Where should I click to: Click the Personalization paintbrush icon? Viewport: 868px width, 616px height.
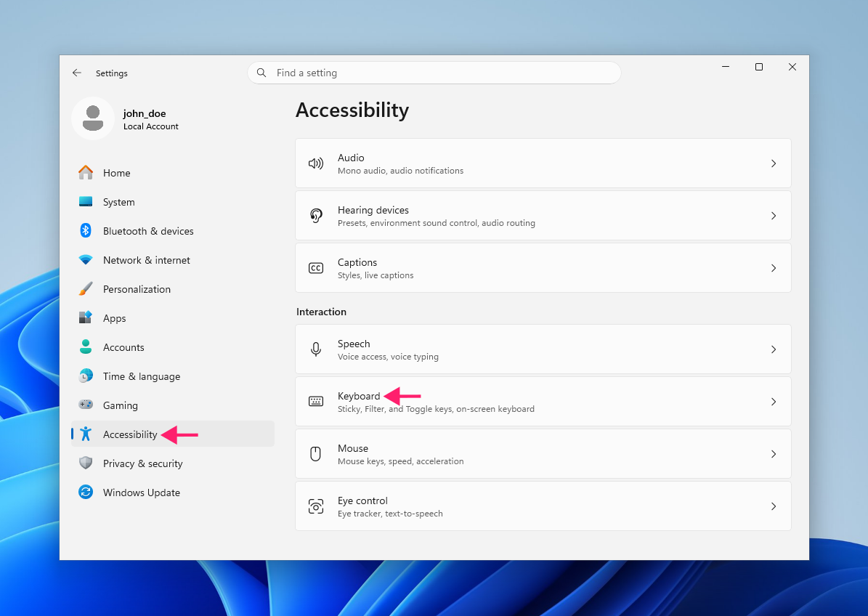[86, 289]
